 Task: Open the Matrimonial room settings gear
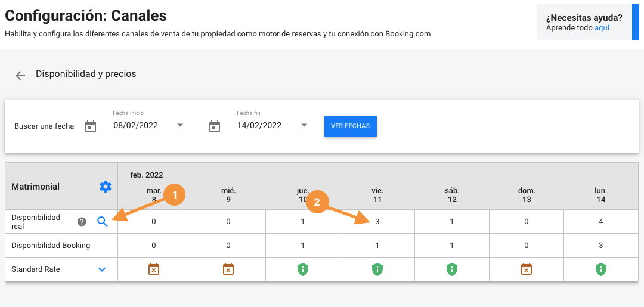[106, 187]
